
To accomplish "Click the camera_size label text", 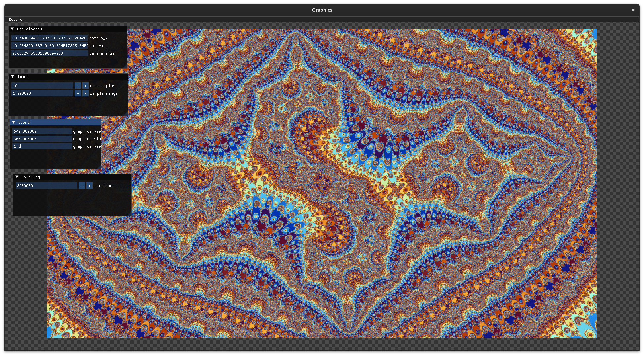I will [x=102, y=53].
